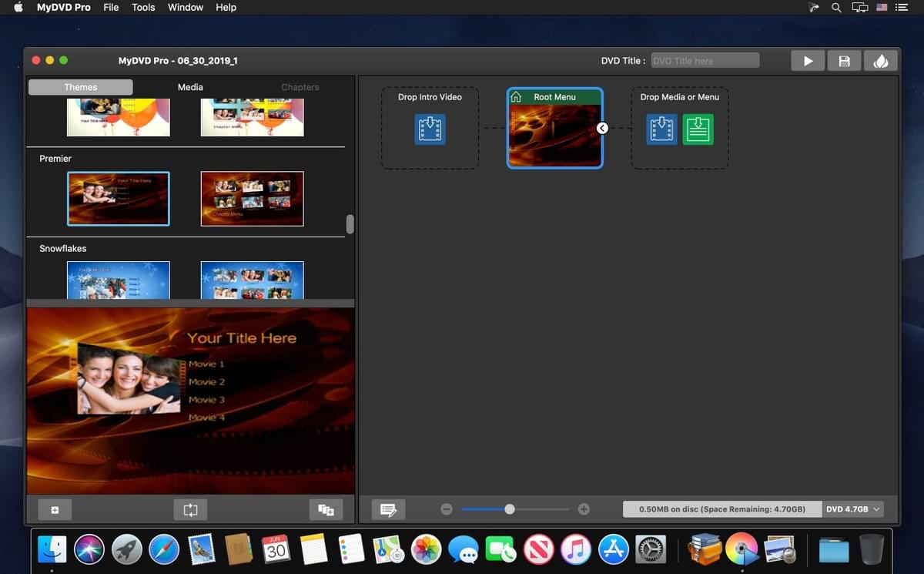Viewport: 924px width, 574px height.
Task: Open the MyDVD Pro application menu
Action: [63, 7]
